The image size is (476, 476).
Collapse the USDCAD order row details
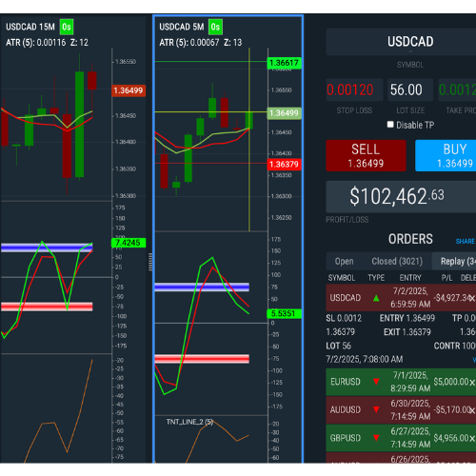point(401,298)
